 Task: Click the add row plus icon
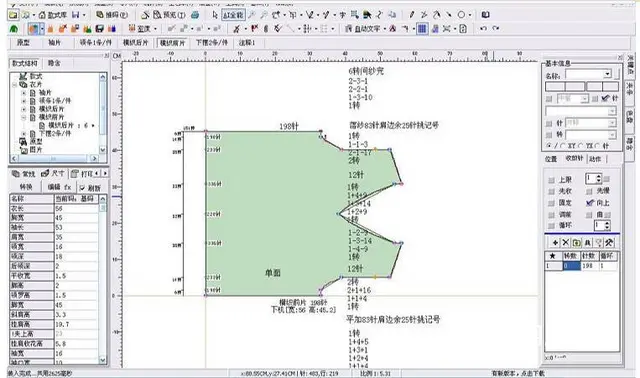tap(555, 242)
